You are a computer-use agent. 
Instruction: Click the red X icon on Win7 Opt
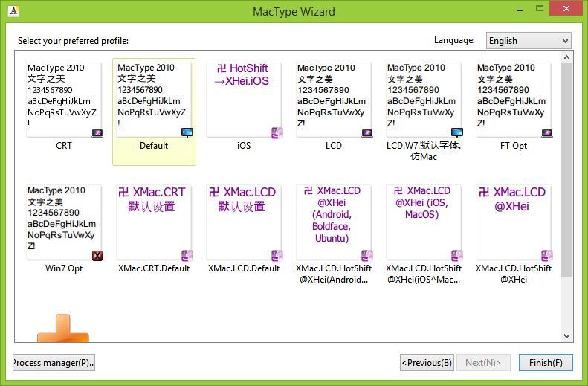(97, 256)
